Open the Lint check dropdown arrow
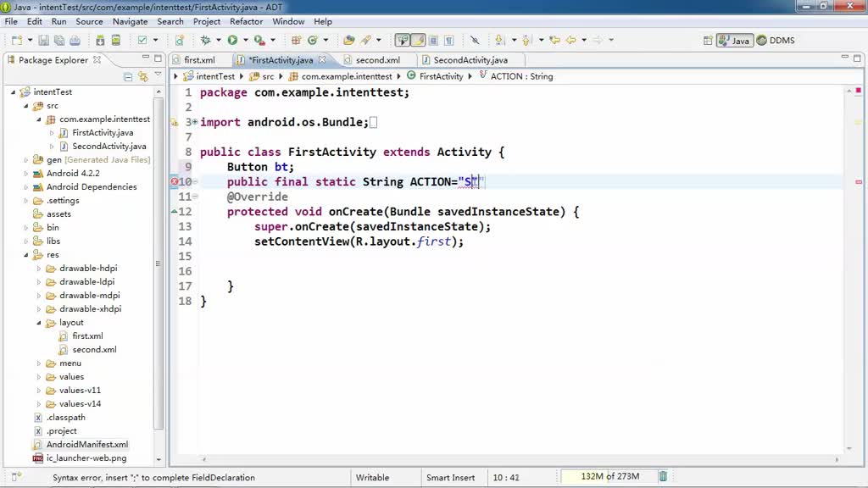 tap(156, 41)
